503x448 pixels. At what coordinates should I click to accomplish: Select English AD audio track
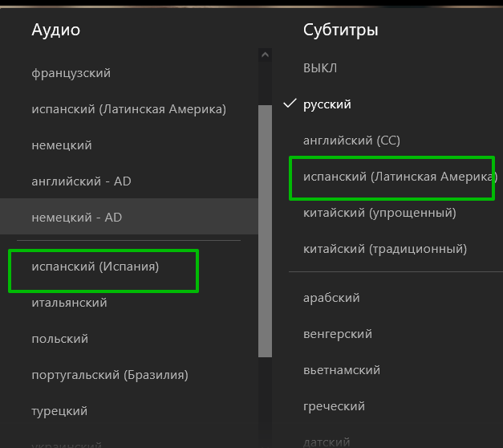[81, 181]
